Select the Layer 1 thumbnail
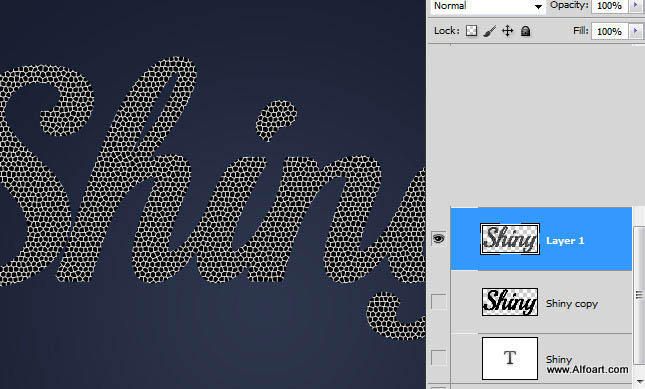Image resolution: width=645 pixels, height=389 pixels. click(510, 239)
